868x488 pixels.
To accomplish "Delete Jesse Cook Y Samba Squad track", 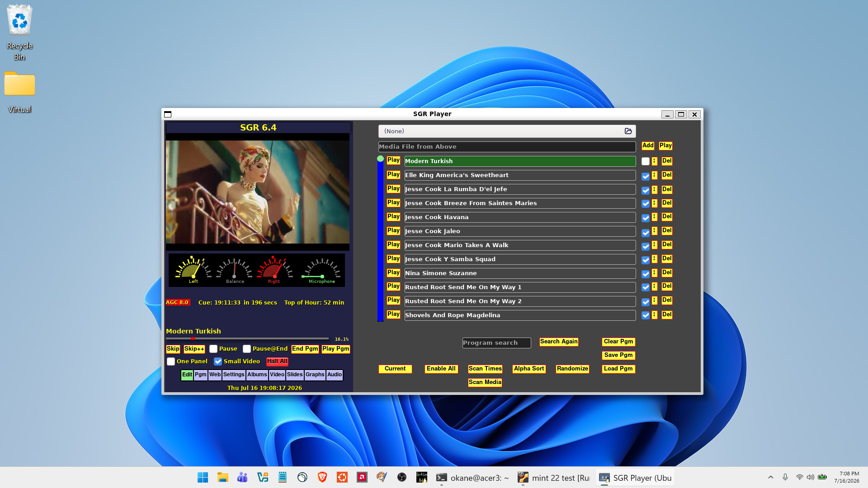I will [x=667, y=259].
